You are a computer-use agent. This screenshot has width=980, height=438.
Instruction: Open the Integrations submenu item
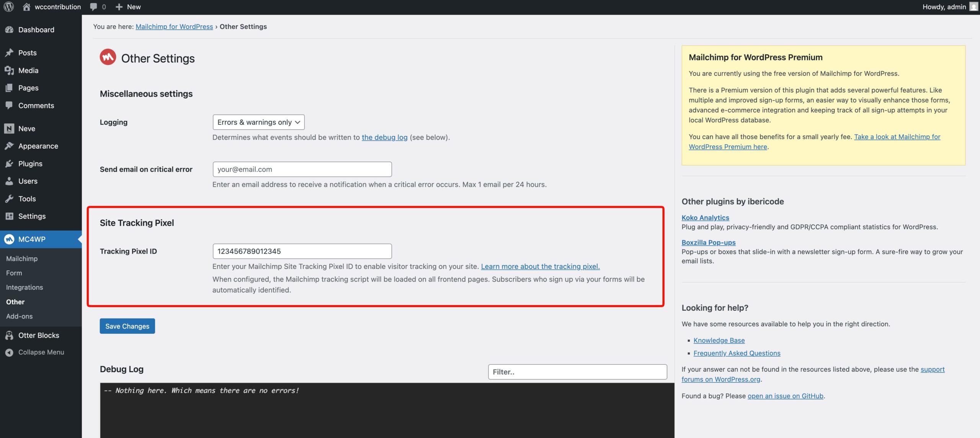point(24,287)
